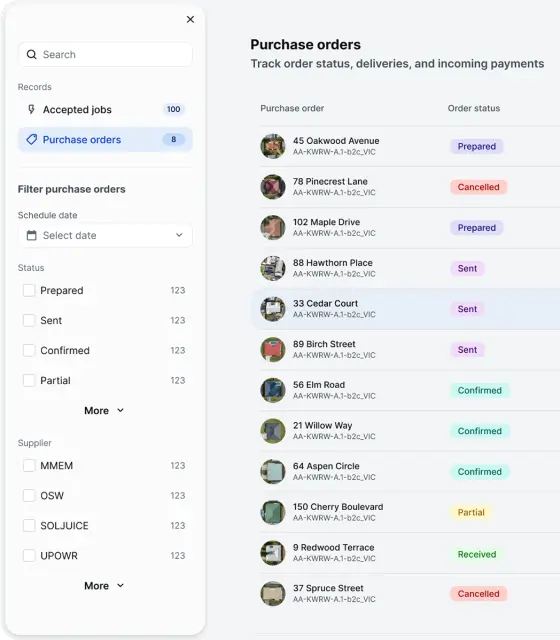Select the 150 Cherry Boulevard order name
The height and width of the screenshot is (640, 560).
point(338,507)
